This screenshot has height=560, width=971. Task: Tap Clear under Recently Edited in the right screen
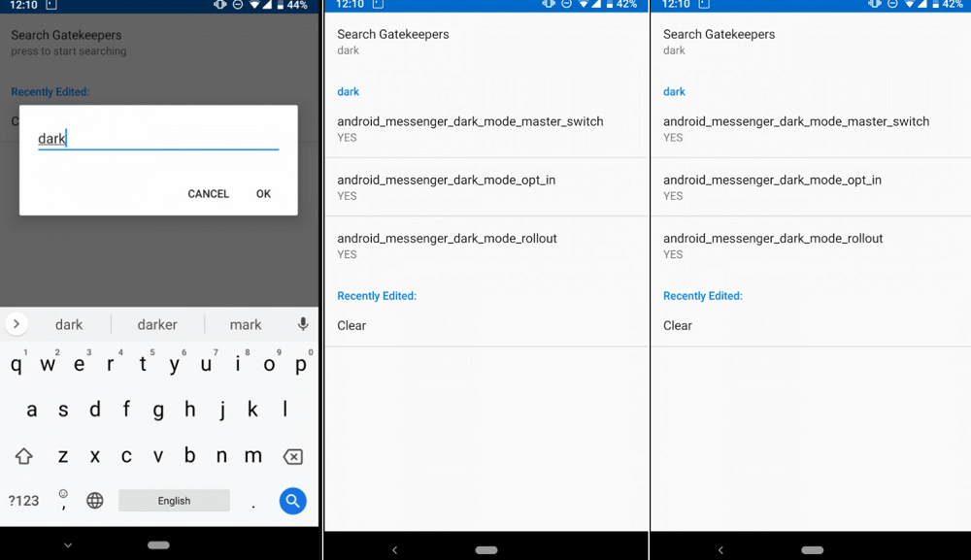(x=811, y=325)
